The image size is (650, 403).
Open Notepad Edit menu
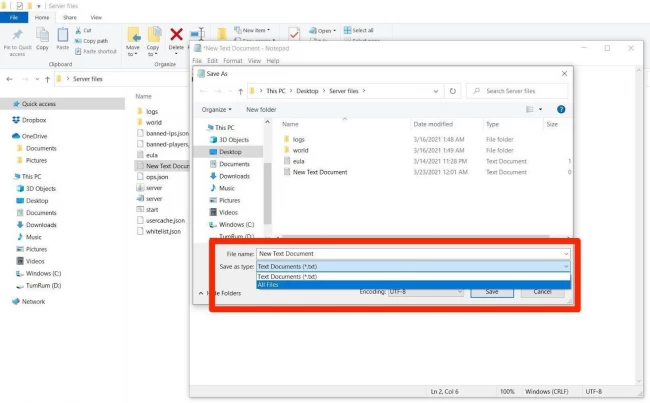click(212, 61)
